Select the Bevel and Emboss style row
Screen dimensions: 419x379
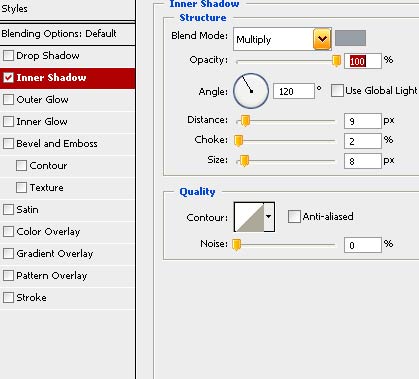[67, 144]
